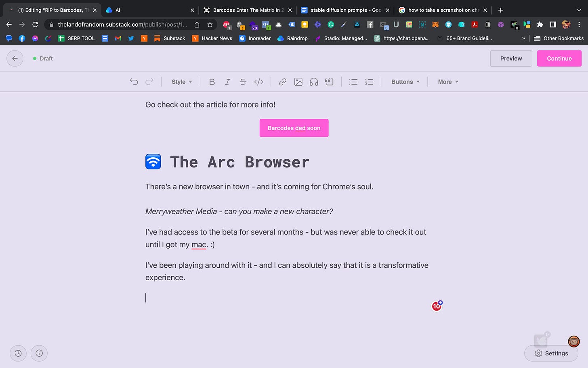Insert a code block

(x=258, y=82)
